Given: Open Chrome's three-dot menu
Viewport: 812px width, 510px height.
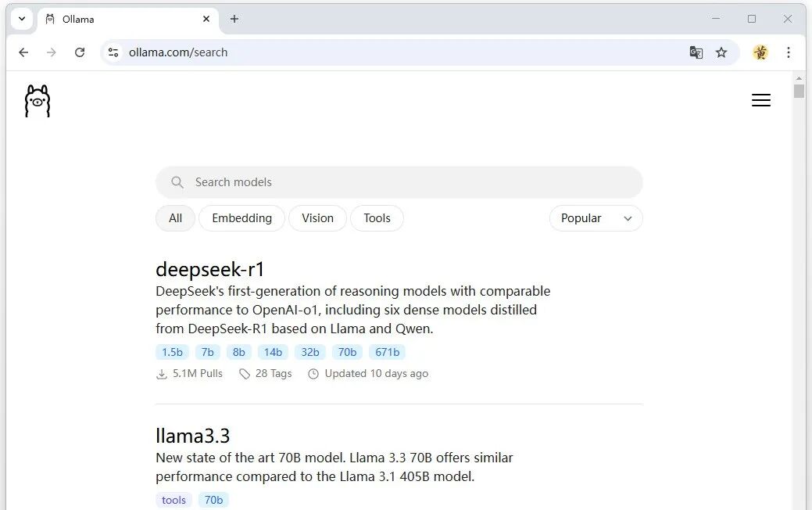Looking at the screenshot, I should 789,52.
